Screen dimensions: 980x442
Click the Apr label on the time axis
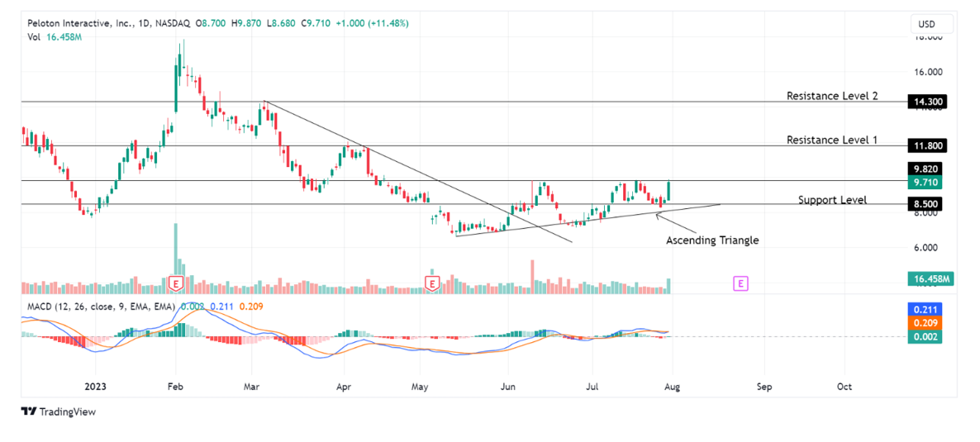pyautogui.click(x=344, y=387)
